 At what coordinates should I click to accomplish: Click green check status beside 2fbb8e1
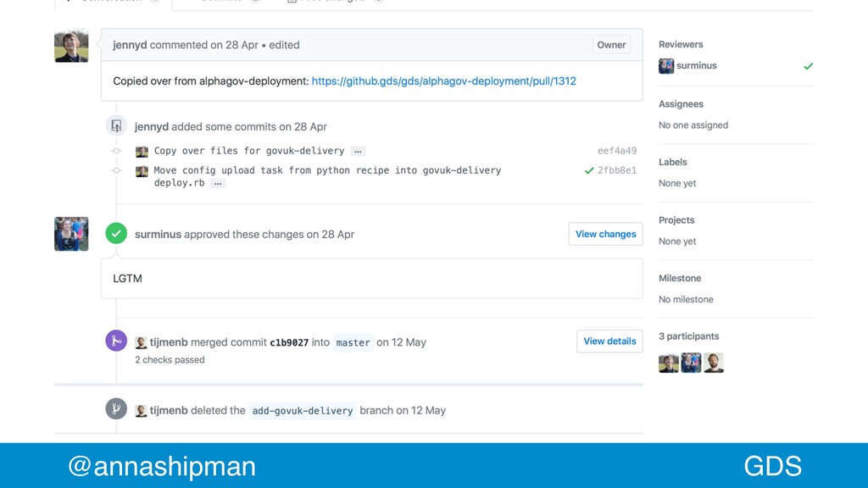[x=589, y=170]
